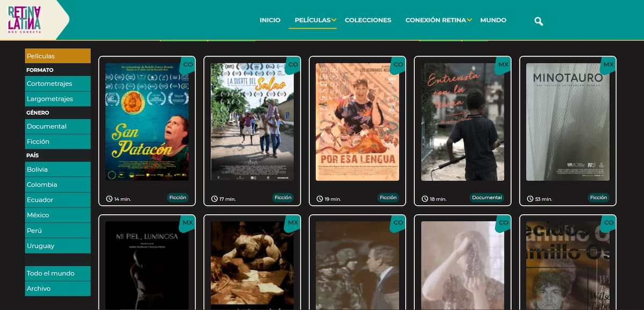Click the clock icon beside 53 min.

pos(530,199)
